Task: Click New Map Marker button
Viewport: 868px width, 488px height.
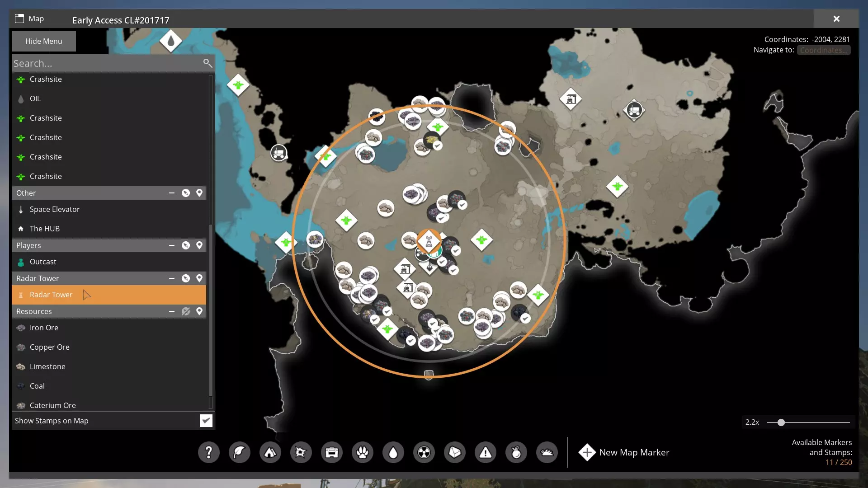Action: (624, 452)
